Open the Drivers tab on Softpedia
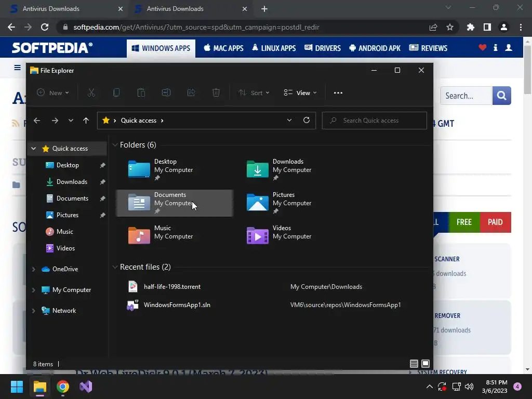This screenshot has width=532, height=399. point(322,48)
